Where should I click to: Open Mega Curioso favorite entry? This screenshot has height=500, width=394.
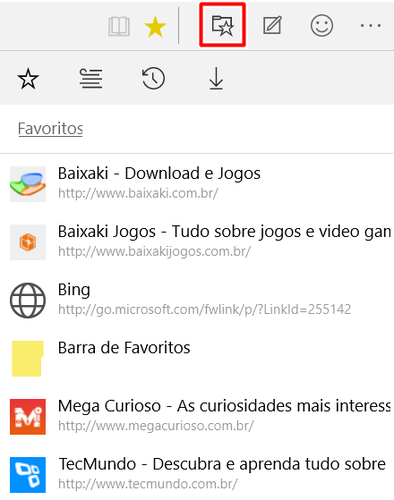(x=197, y=416)
